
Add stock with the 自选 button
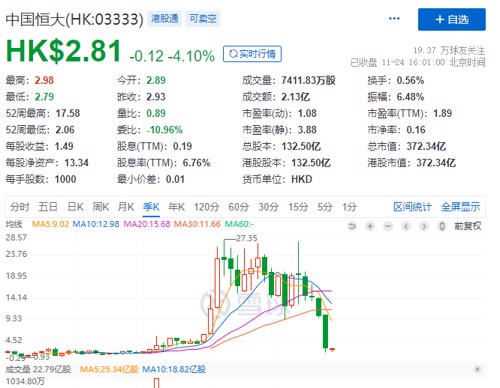click(x=452, y=19)
